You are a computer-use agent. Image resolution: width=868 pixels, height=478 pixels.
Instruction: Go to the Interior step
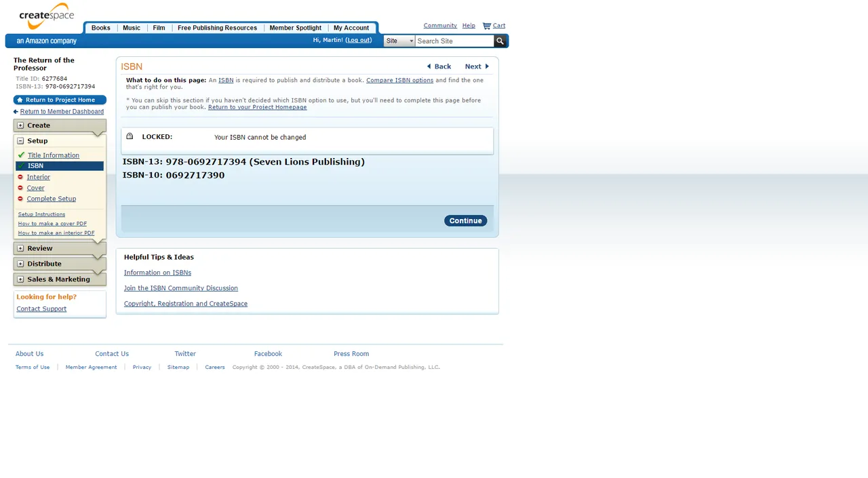39,177
